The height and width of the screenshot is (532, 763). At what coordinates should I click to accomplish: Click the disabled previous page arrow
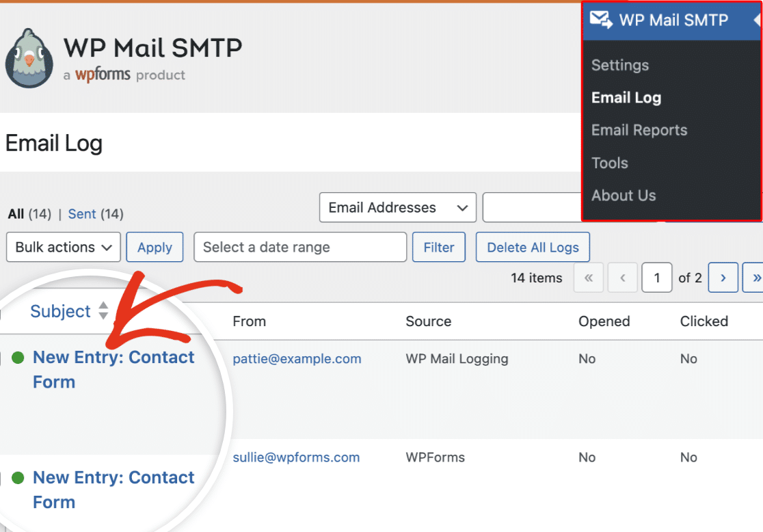click(x=622, y=278)
